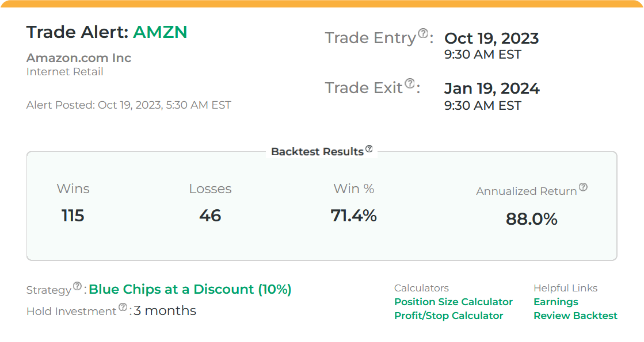Select the Wins statistic value 115
Screen dimensions: 644x342
point(73,216)
